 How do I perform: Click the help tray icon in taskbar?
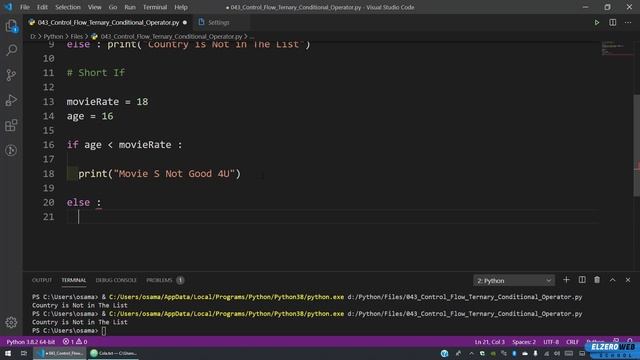(x=444, y=353)
